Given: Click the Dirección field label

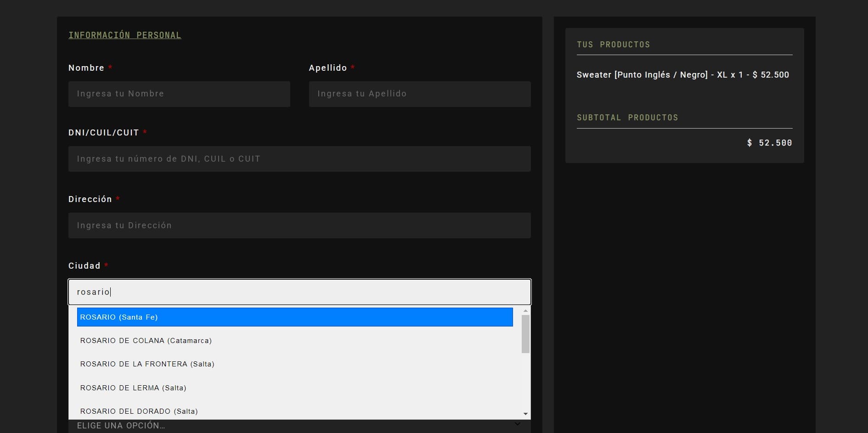Looking at the screenshot, I should pyautogui.click(x=90, y=199).
